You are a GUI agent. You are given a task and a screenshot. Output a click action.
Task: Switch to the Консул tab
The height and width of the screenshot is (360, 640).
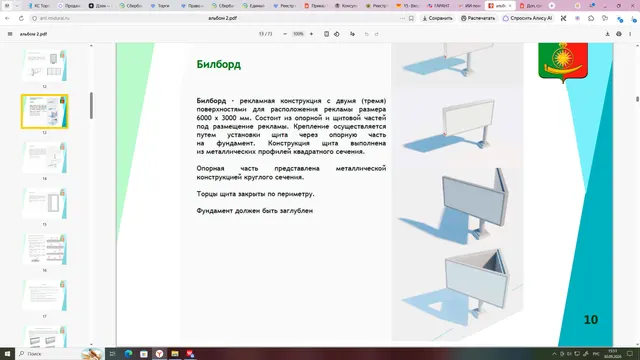(x=346, y=6)
